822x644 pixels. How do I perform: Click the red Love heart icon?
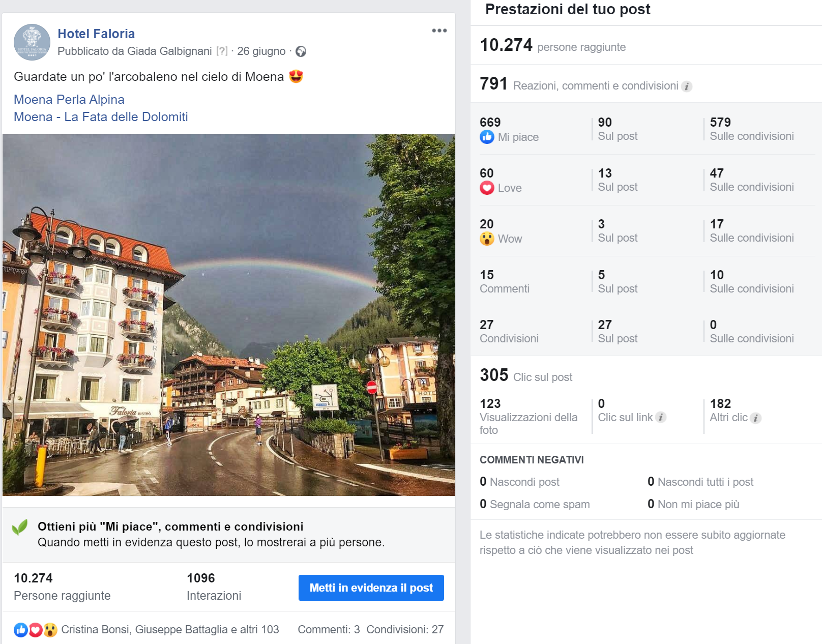[487, 188]
